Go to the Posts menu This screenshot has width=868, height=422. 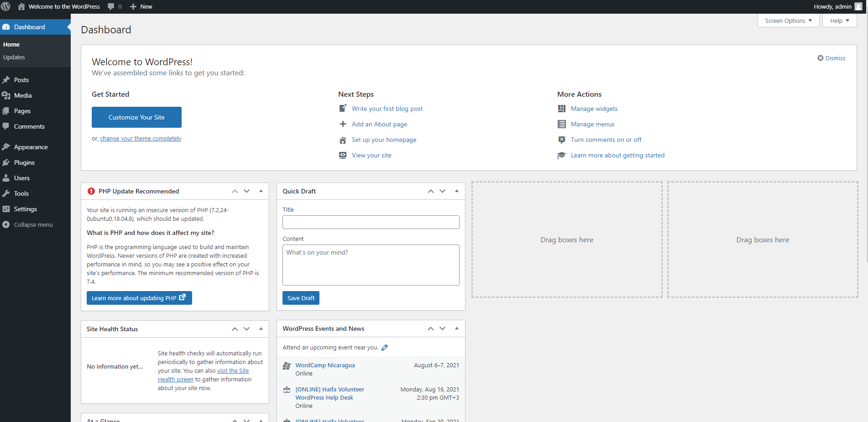pos(35,80)
